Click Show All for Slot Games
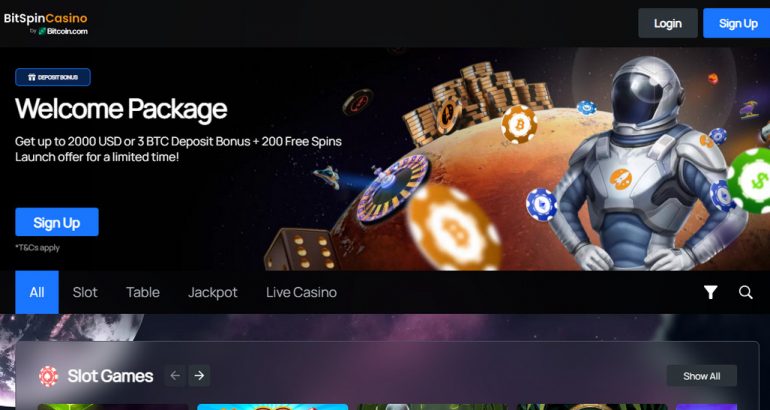This screenshot has width=770, height=410. (x=702, y=376)
